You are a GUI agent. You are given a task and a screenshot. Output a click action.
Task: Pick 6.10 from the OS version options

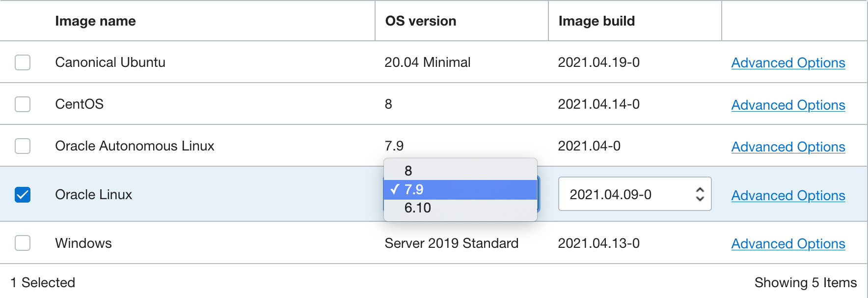point(418,208)
